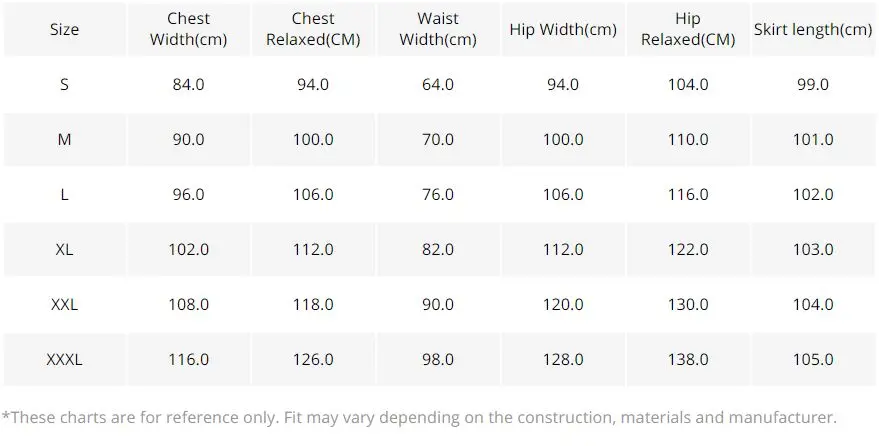Select the 99.0 skirt length cell
879x446 pixels.
[813, 85]
